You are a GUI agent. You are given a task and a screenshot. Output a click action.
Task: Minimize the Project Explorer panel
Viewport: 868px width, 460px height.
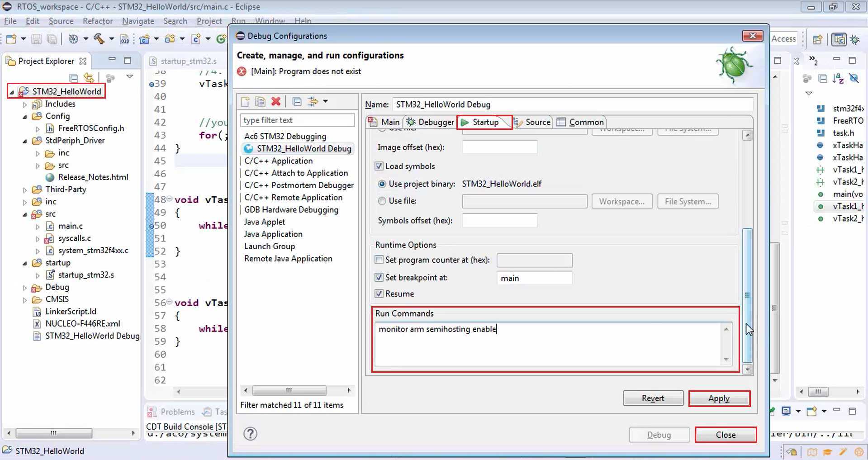point(112,60)
